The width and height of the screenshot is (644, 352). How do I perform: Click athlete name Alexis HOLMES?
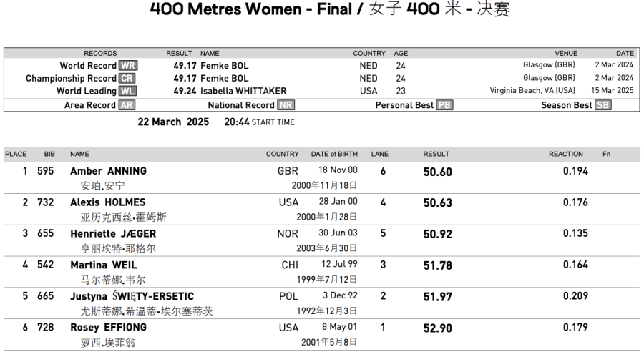click(107, 202)
